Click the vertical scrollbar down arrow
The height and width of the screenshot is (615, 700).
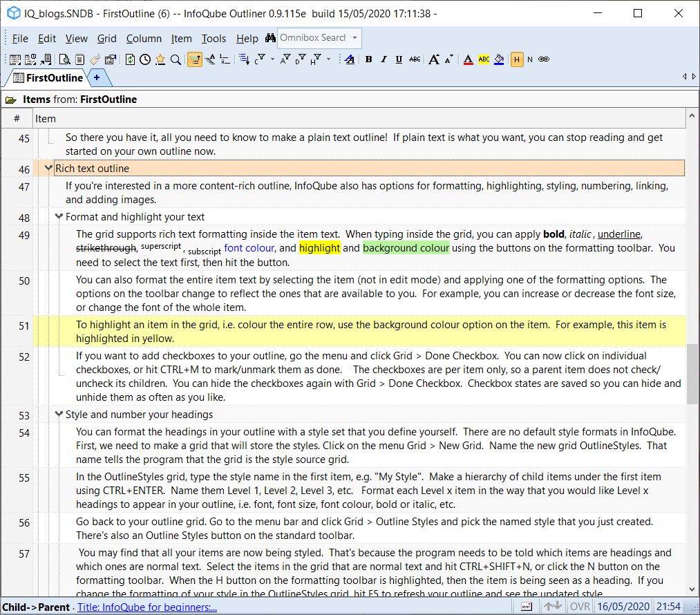point(692,589)
